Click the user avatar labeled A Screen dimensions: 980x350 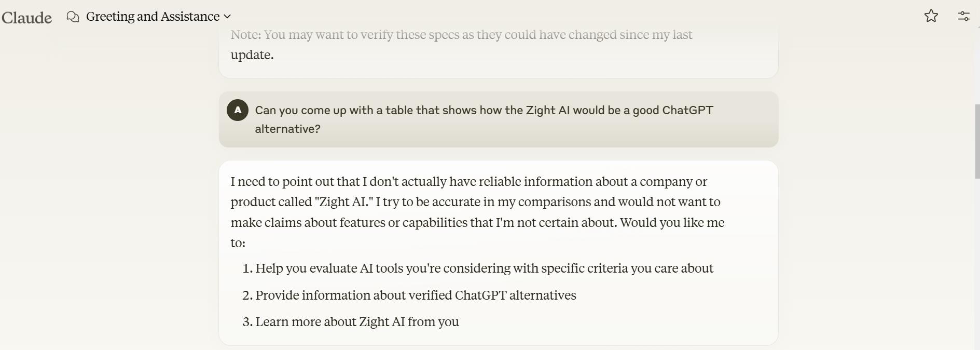coord(238,110)
